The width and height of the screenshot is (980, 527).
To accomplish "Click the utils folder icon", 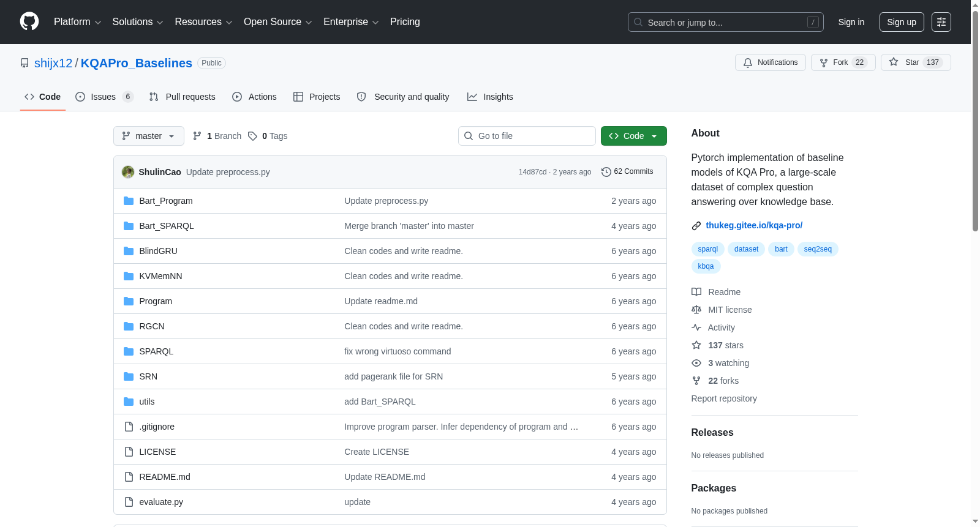I will coord(129,402).
